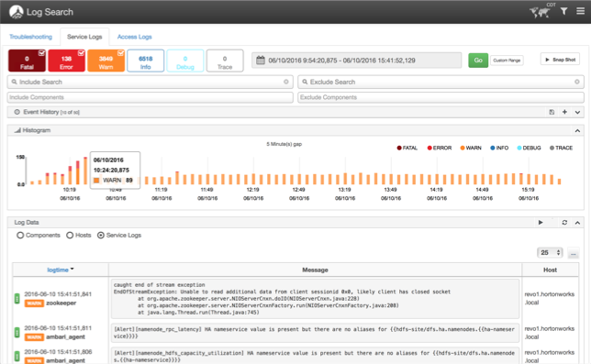591x364 pixels.
Task: Click the plus icon in Event History
Action: pyautogui.click(x=564, y=112)
